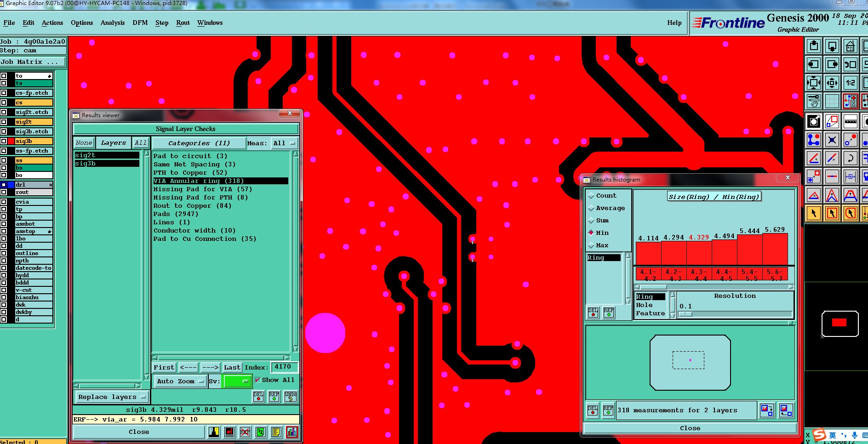The image size is (868, 444).
Task: Toggle visibility box of sig2t layer
Action: coord(4,122)
